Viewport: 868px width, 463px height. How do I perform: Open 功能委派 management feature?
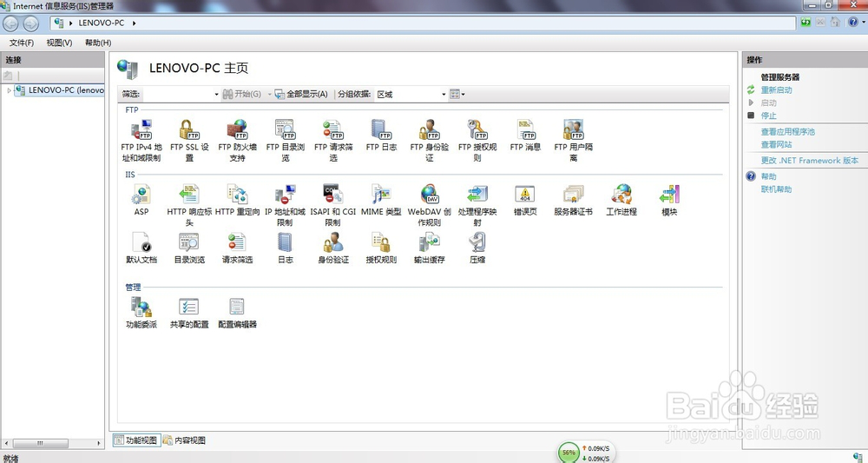[x=141, y=313]
